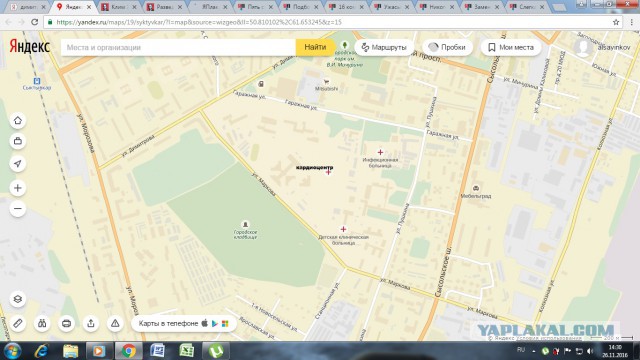The width and height of the screenshot is (640, 360).
Task: Click the browser Reload button
Action: click(35, 22)
